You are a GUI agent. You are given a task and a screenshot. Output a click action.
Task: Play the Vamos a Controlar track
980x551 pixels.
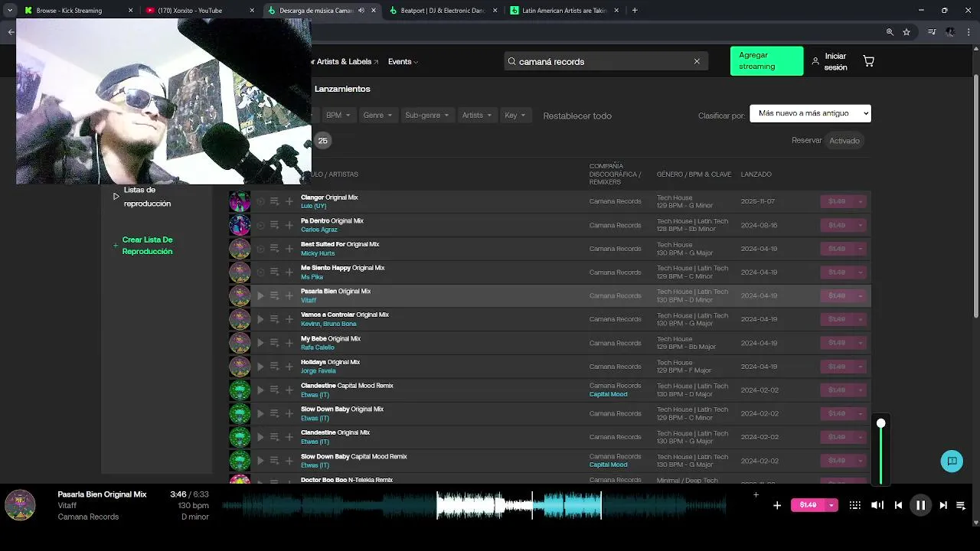[260, 319]
